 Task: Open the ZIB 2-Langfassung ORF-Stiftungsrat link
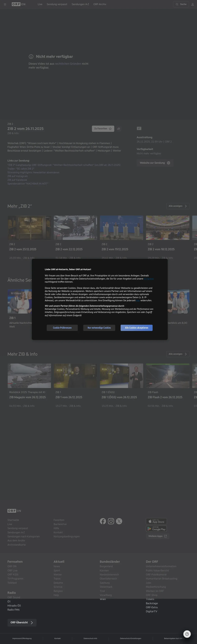point(64,165)
